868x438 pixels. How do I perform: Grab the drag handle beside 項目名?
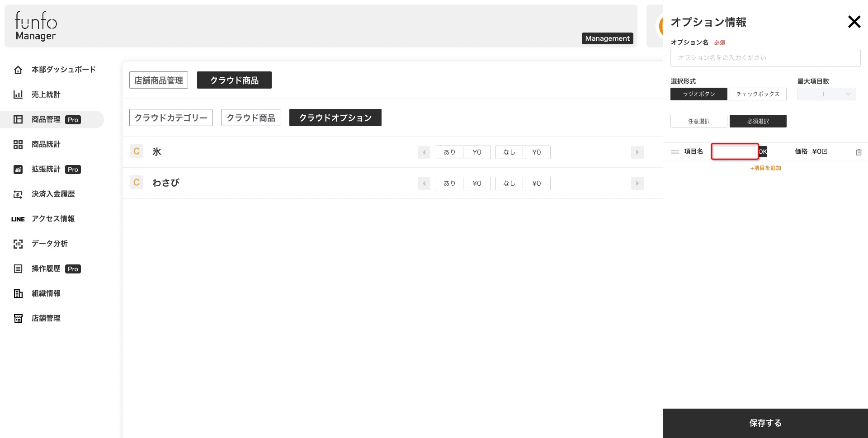pos(675,152)
